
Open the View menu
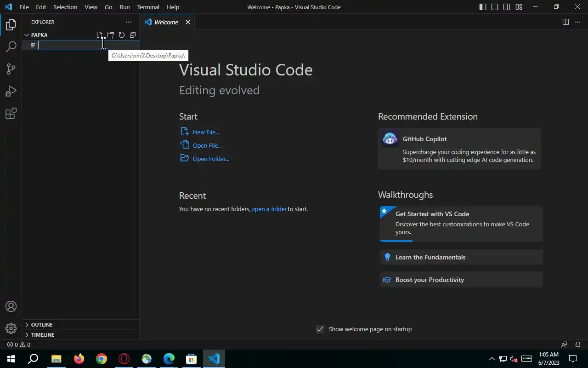[91, 7]
